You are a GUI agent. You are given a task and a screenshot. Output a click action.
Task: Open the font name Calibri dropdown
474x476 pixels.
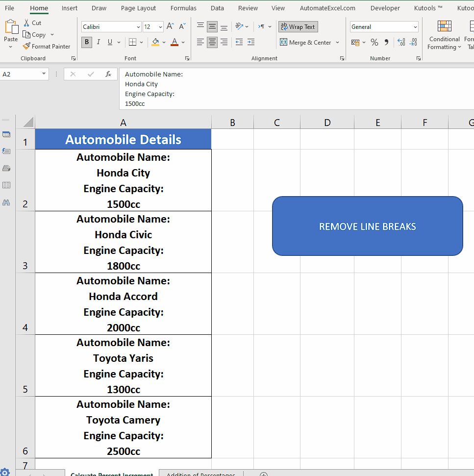pyautogui.click(x=138, y=27)
